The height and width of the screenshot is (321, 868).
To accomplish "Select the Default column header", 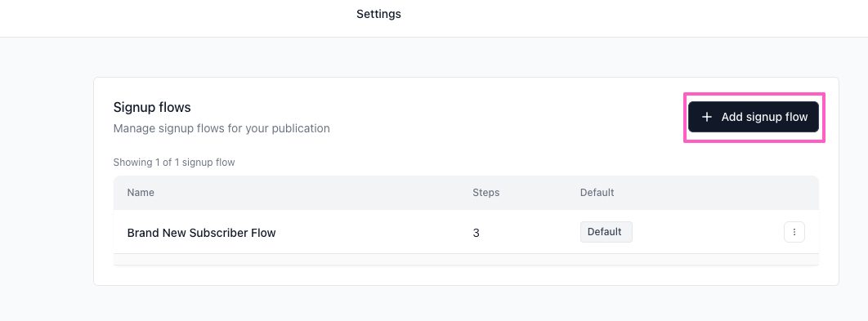I will (x=597, y=193).
